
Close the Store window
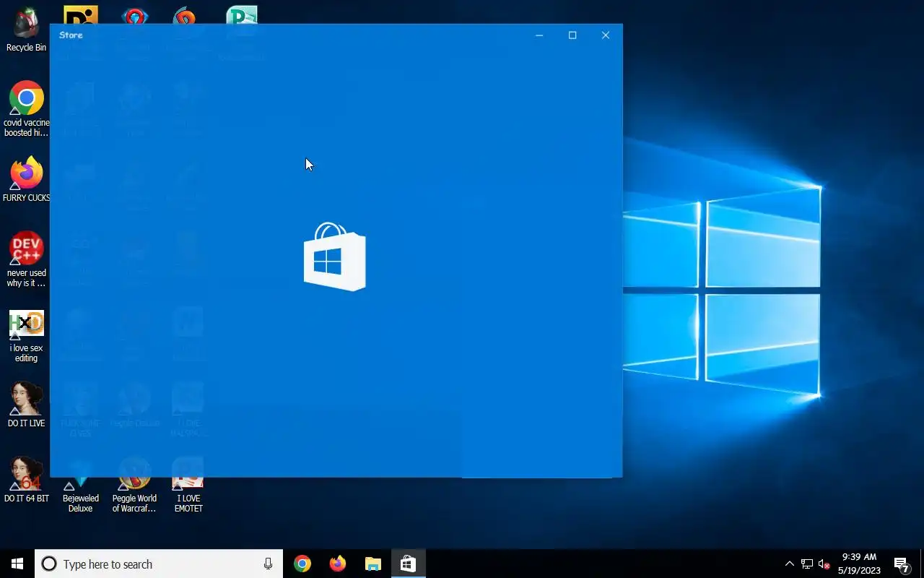click(606, 35)
